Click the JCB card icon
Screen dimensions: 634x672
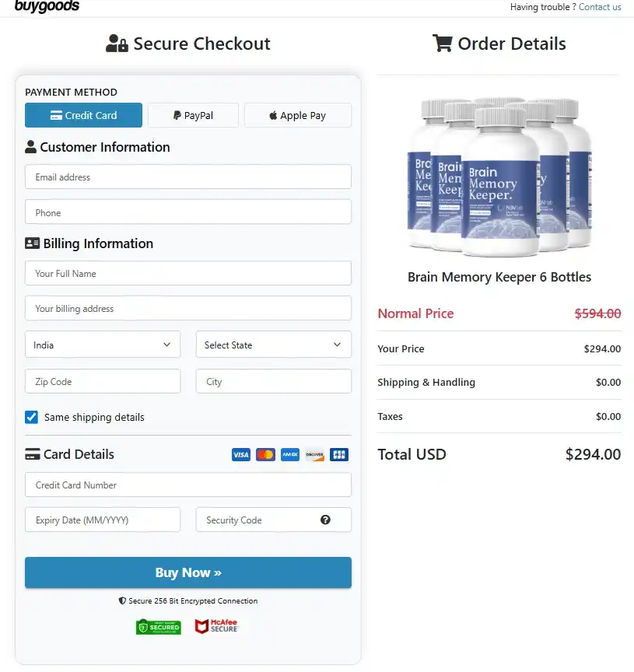(338, 454)
